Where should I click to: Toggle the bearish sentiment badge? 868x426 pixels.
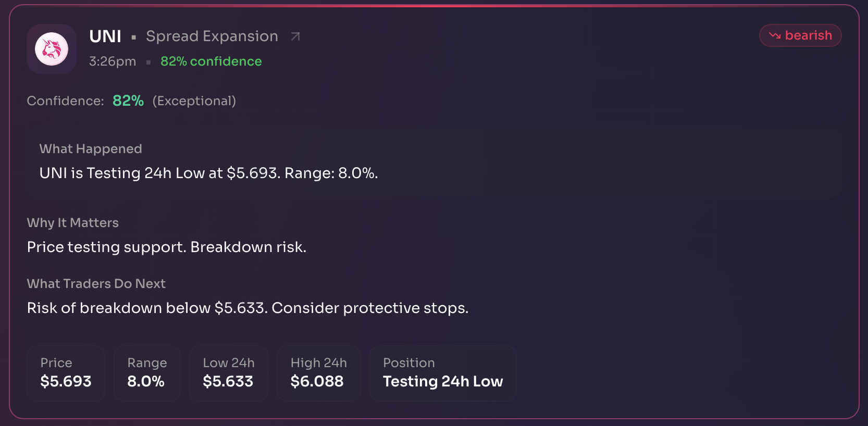800,35
